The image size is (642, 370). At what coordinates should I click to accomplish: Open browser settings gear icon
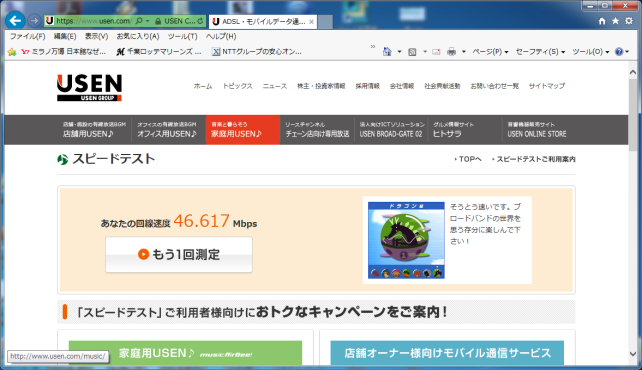pyautogui.click(x=629, y=21)
